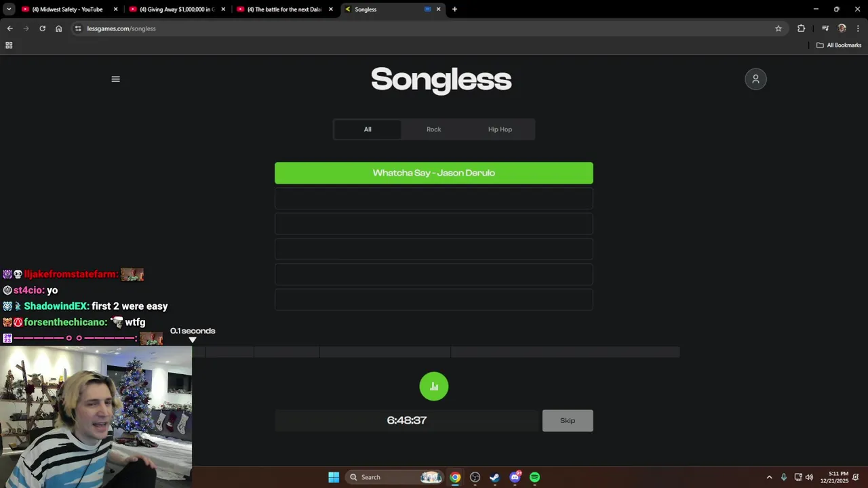This screenshot has width=868, height=488.
Task: Select the All genre tab
Action: coord(368,129)
